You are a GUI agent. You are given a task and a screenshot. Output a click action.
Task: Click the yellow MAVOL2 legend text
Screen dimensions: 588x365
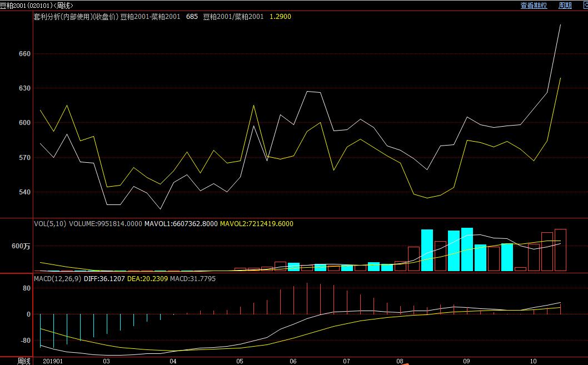[x=257, y=224]
